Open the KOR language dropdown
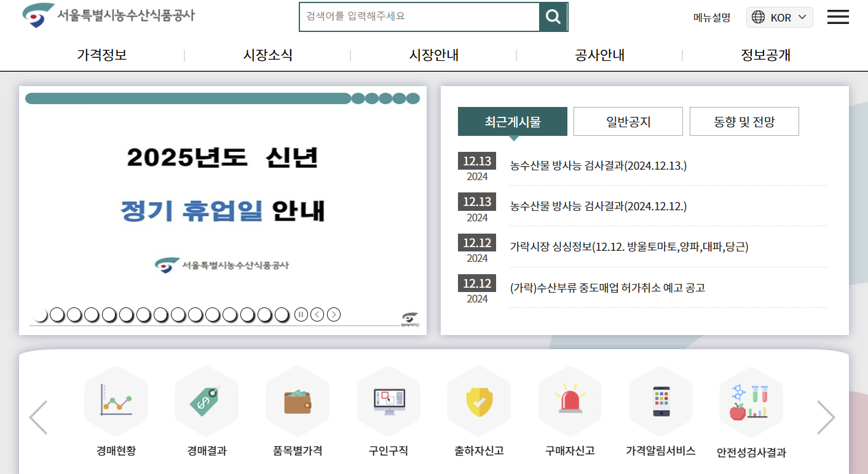Viewport: 868px width, 474px height. point(779,17)
